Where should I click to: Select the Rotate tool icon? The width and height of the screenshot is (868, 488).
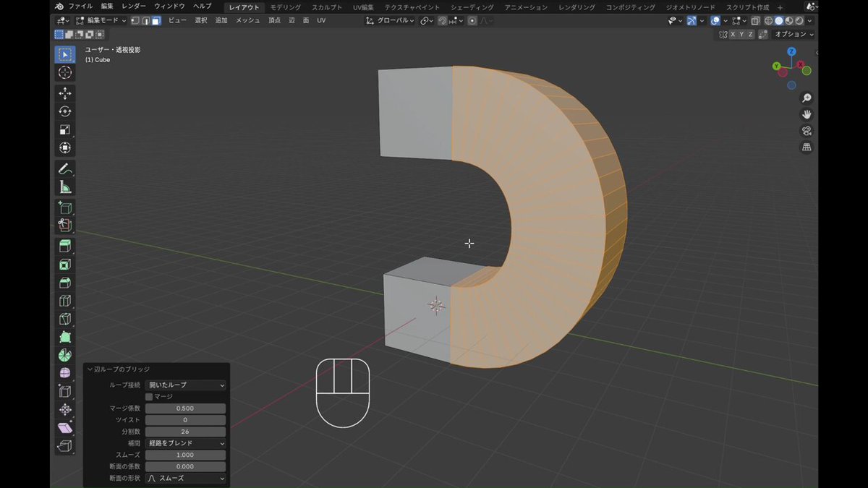click(x=65, y=111)
